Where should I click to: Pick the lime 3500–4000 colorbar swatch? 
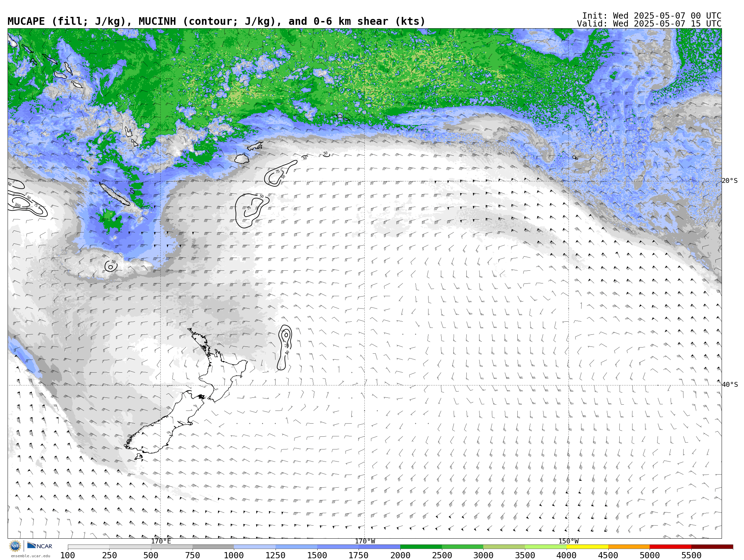point(546,547)
